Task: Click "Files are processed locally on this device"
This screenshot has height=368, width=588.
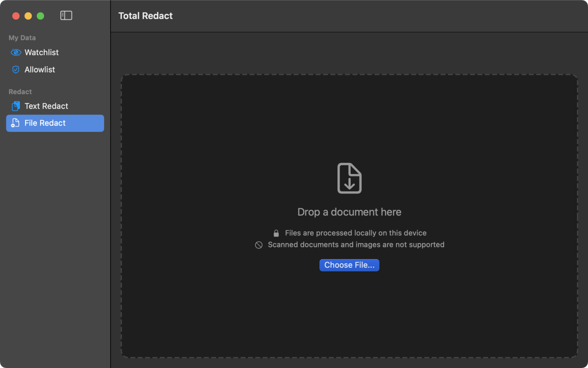Action: click(x=356, y=233)
